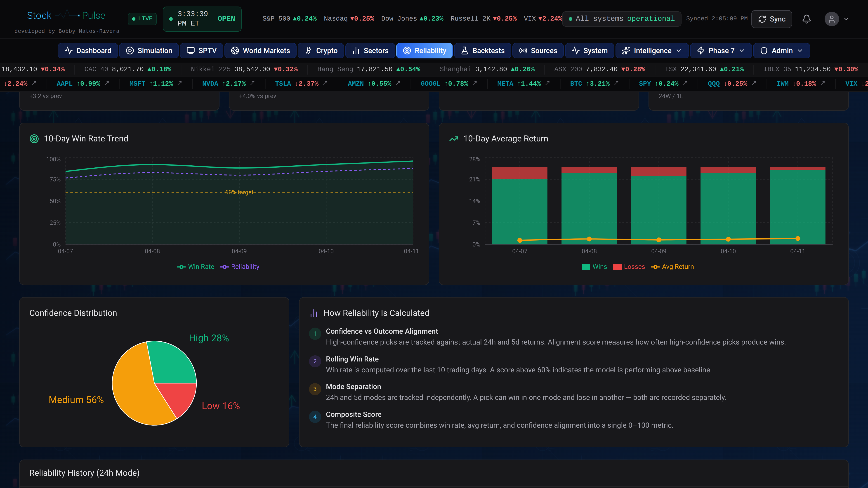Image resolution: width=868 pixels, height=488 pixels.
Task: Click the Dashboard pulse icon
Action: [x=69, y=51]
